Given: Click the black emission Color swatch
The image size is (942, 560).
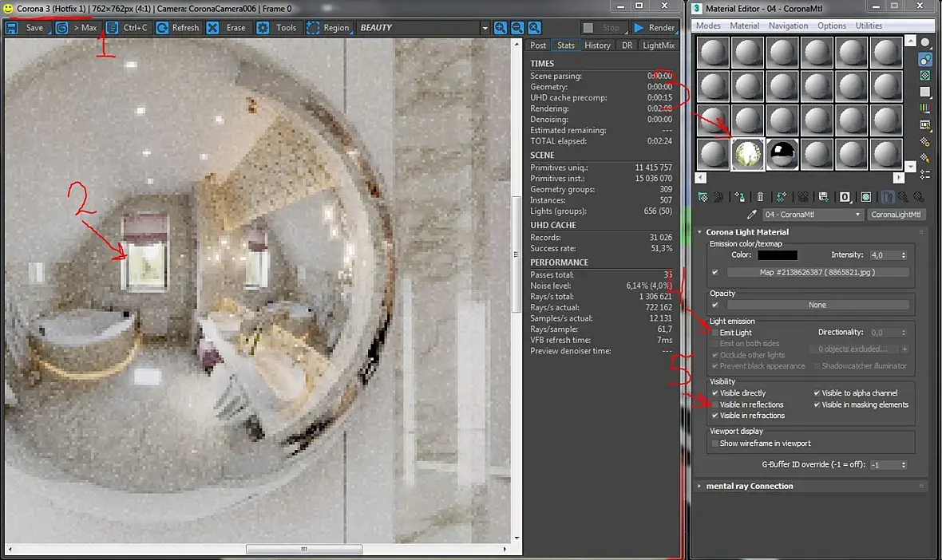Looking at the screenshot, I should (x=777, y=255).
